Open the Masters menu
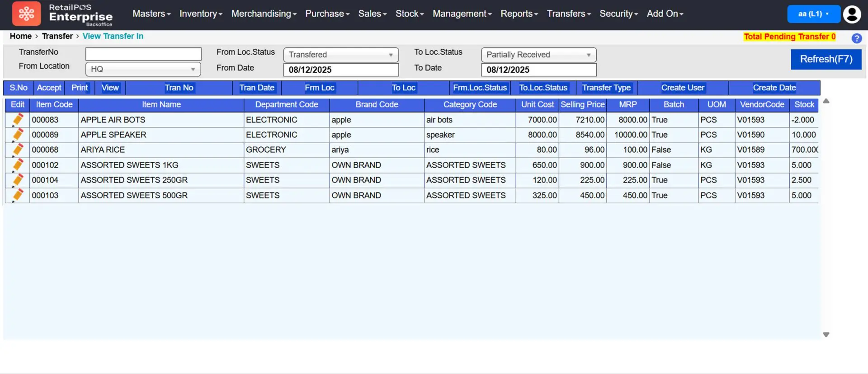The height and width of the screenshot is (374, 868). 151,14
